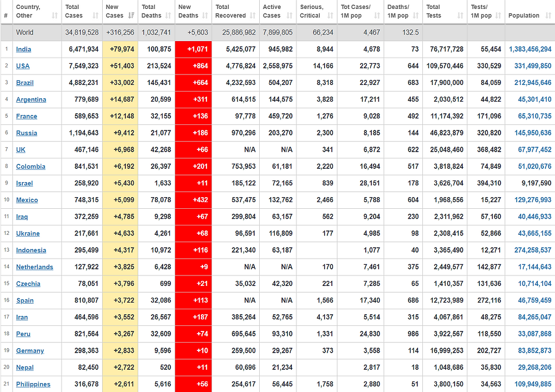Select India new deaths cell +1,071
The height and width of the screenshot is (392, 555).
pos(193,49)
